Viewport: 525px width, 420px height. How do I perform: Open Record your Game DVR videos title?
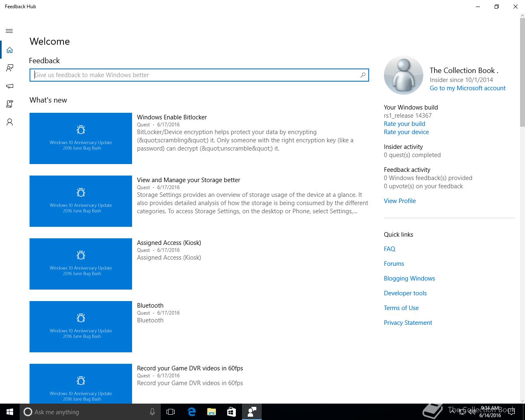(190, 368)
